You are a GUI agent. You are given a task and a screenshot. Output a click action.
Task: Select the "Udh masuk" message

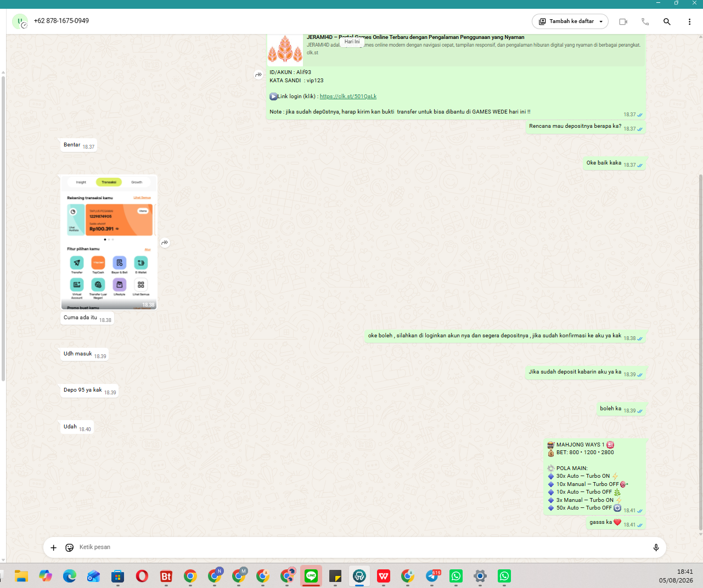(84, 354)
